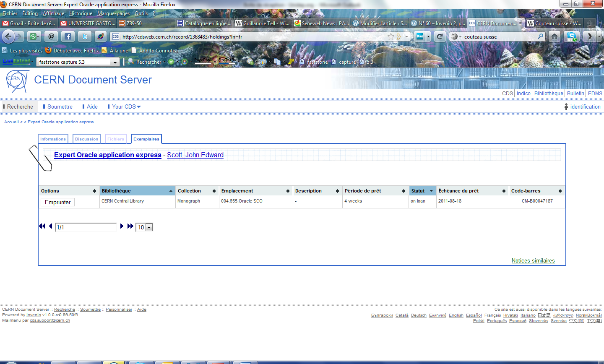604x364 pixels.
Task: Open the faststone capture toolbar search dropdown
Action: (115, 62)
